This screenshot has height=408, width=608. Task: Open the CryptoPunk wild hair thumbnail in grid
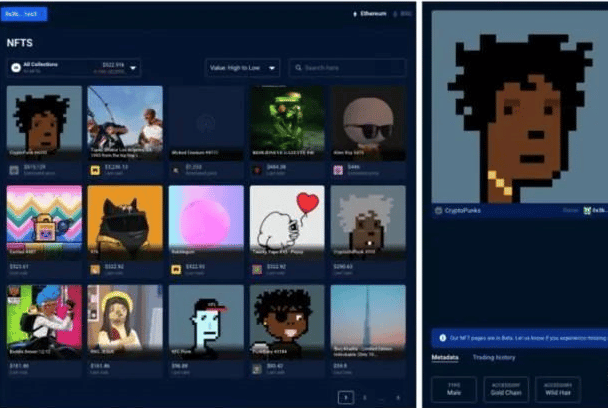pos(44,122)
